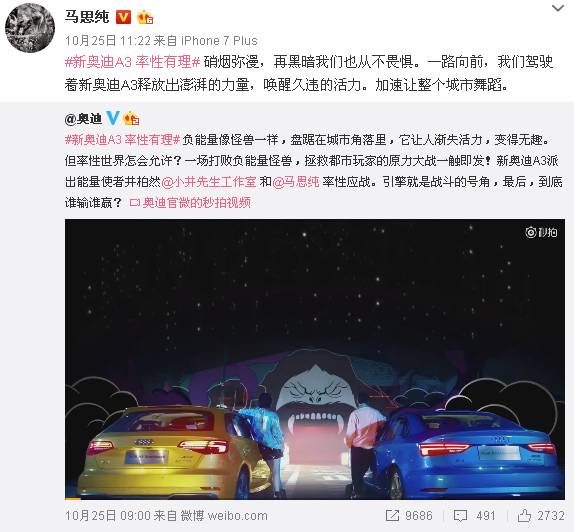Click the iPhone 7 Plus source link

coord(219,40)
